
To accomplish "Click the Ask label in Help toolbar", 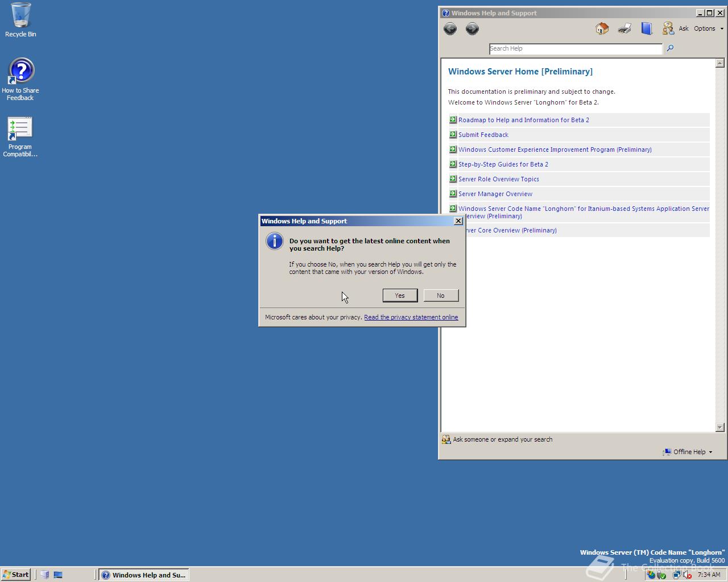I will [x=684, y=28].
